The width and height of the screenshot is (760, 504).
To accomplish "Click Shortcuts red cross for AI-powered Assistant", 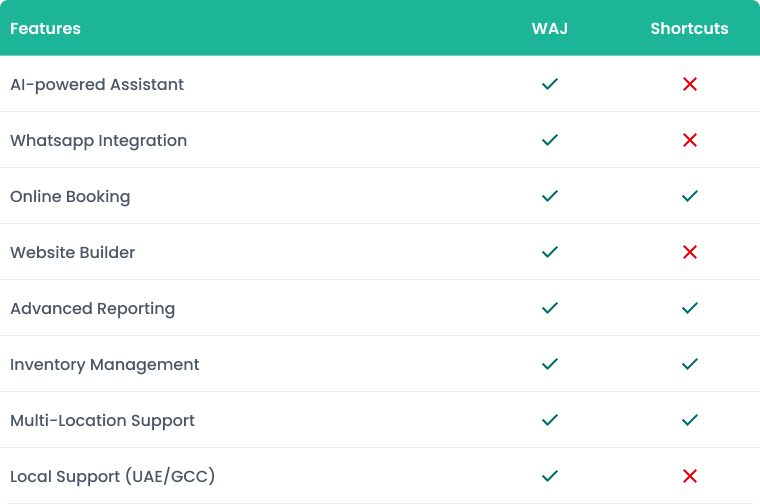I will [689, 84].
